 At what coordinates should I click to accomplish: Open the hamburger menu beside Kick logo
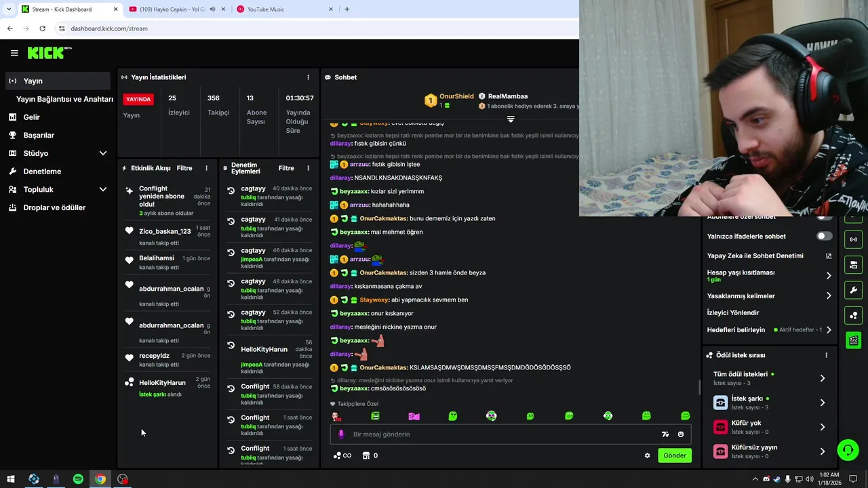click(x=14, y=53)
